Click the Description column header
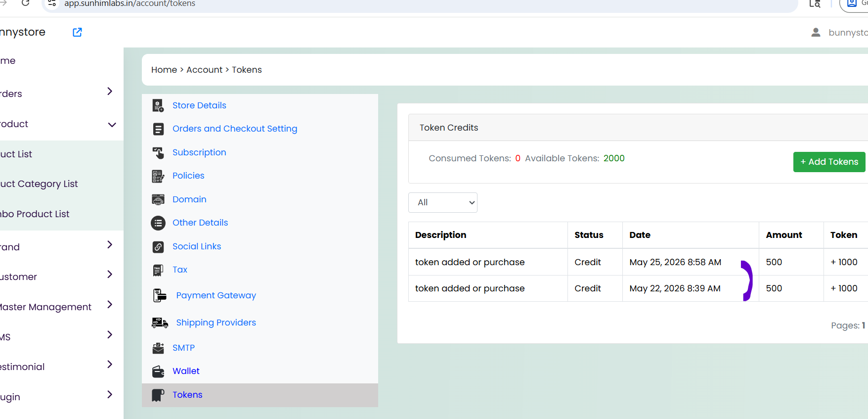 [440, 235]
